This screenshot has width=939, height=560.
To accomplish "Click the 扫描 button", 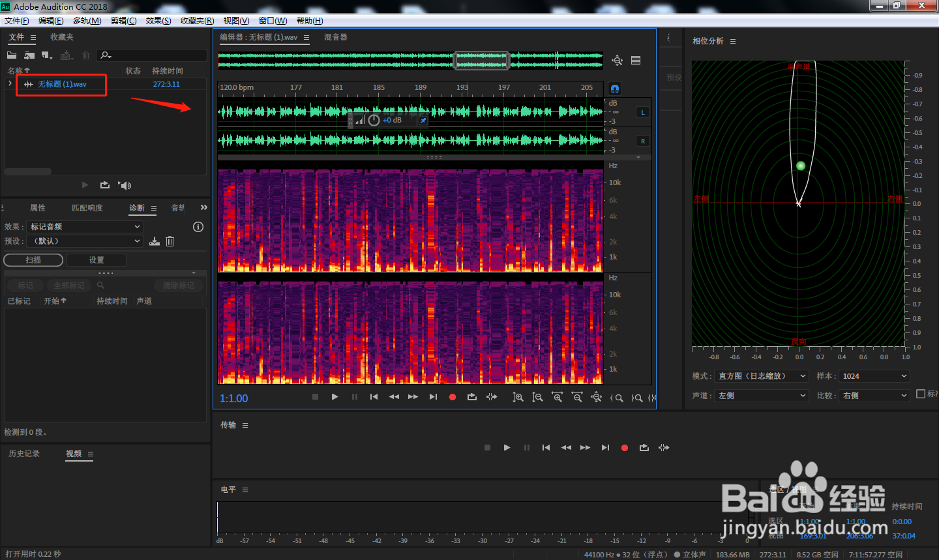I will click(x=33, y=260).
